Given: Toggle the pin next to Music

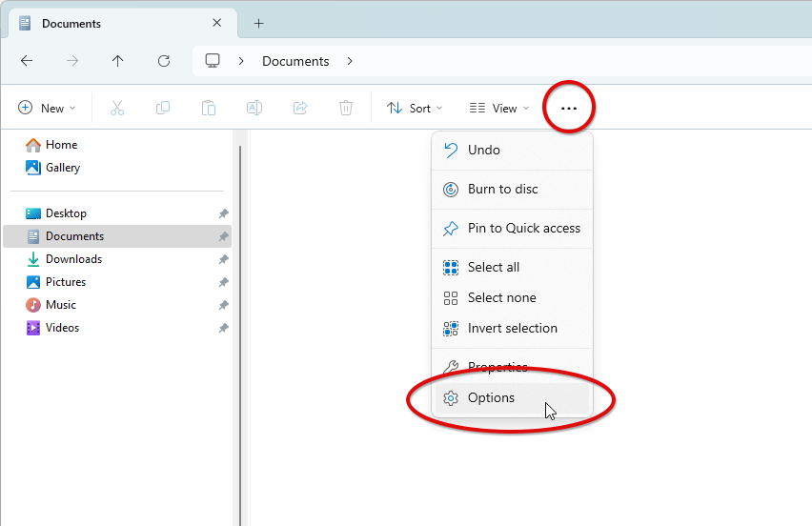Looking at the screenshot, I should 223,305.
